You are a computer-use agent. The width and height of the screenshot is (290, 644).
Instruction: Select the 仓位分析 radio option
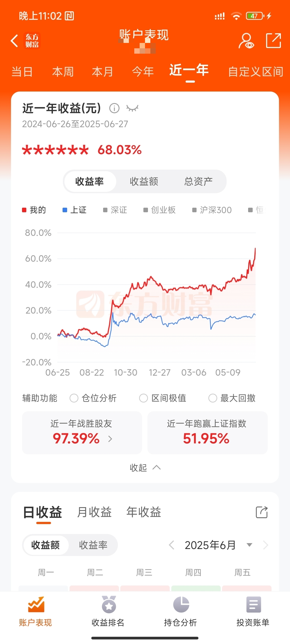tap(74, 398)
